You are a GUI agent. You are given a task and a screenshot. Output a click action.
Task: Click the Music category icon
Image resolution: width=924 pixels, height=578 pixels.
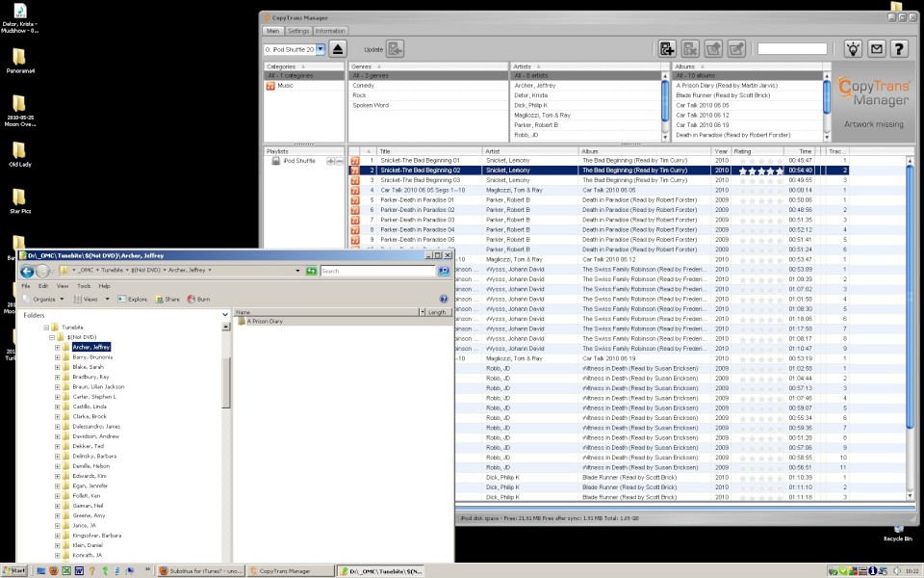(270, 86)
